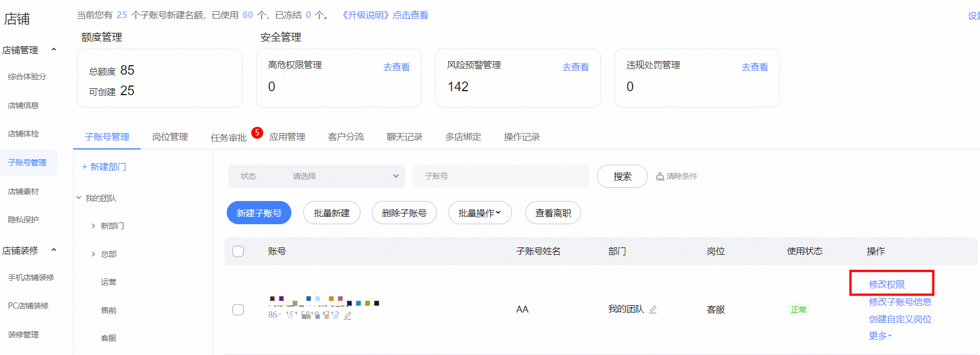The height and width of the screenshot is (355, 980).
Task: Expand the 新部门 tree node
Action: [x=94, y=226]
